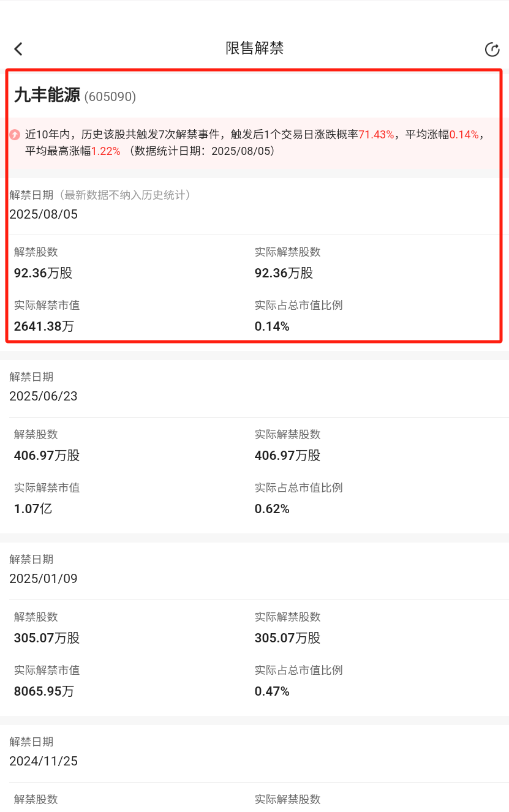Image resolution: width=509 pixels, height=812 pixels.
Task: Click the 8065.95万 market value
Action: click(44, 691)
